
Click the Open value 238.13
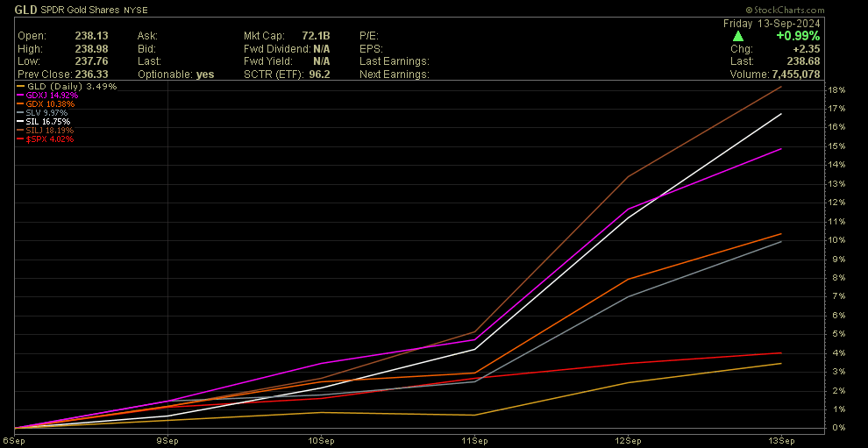click(90, 36)
